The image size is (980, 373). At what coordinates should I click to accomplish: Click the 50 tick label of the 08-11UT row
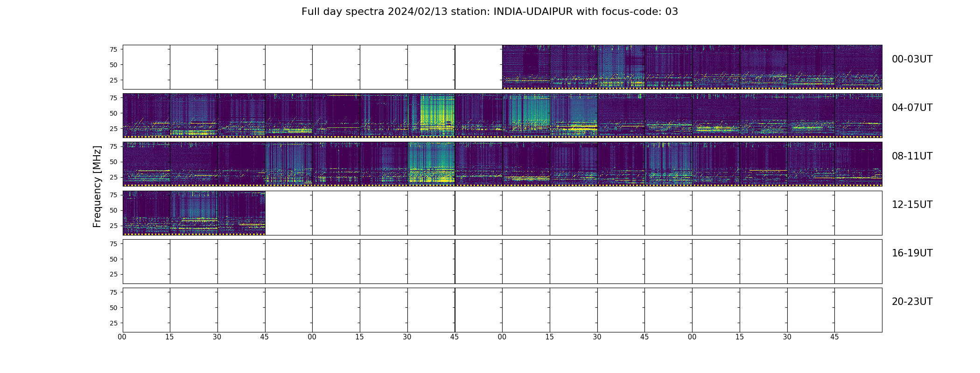point(113,162)
